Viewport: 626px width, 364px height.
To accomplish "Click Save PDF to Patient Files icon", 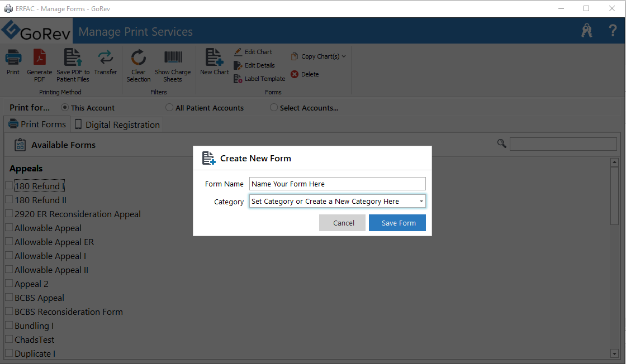I will (x=73, y=58).
